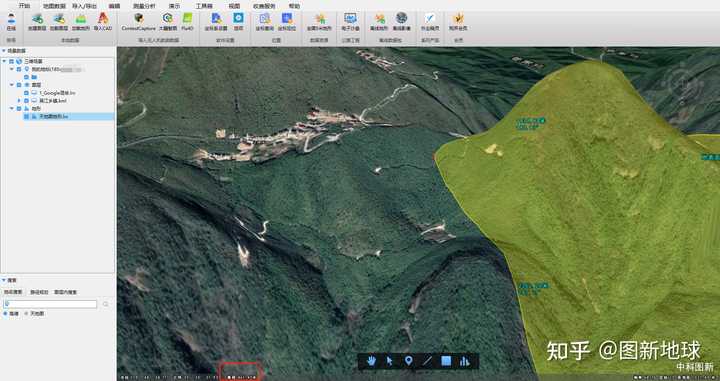This screenshot has width=720, height=381.
Task: Toggle checkbox of folder under 我的地标
Action: 26,77
